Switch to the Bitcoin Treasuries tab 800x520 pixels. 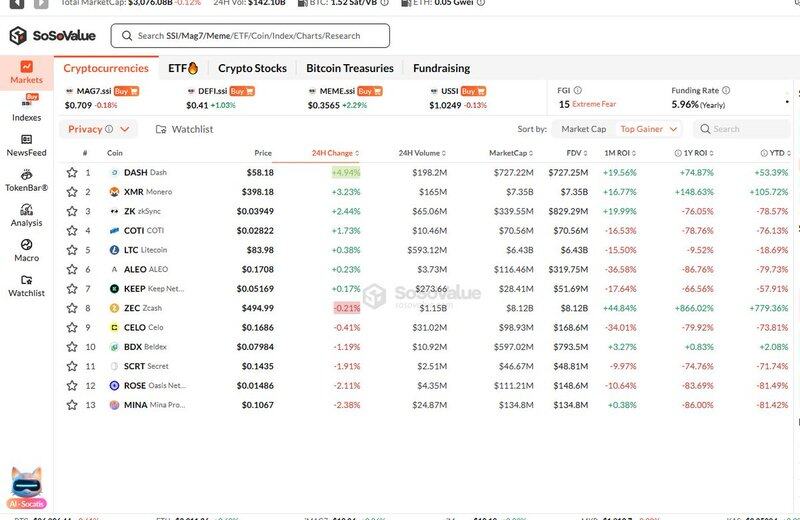coord(349,68)
